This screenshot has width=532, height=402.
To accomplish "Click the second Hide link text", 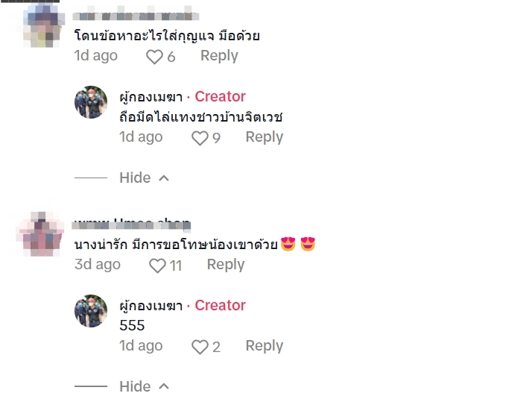I will point(135,386).
